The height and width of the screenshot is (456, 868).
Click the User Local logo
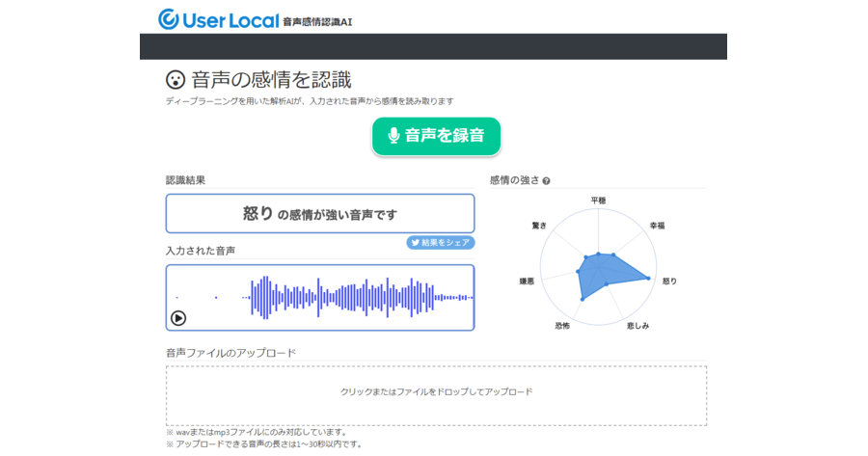(218, 20)
